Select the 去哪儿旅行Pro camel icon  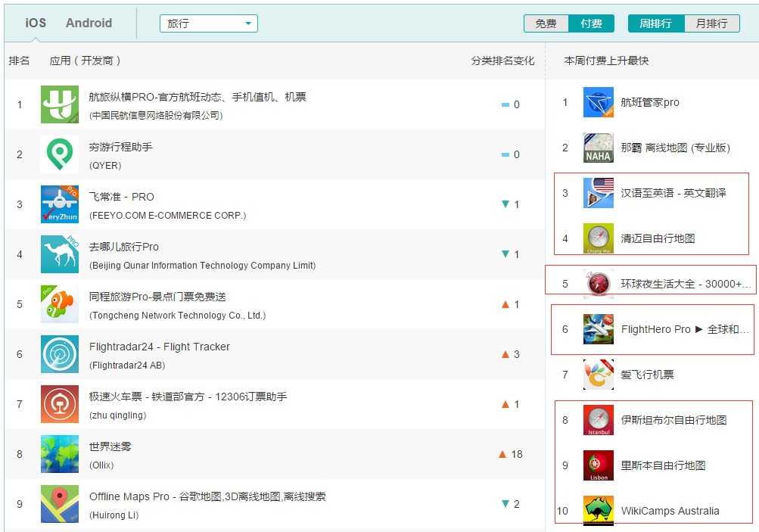click(x=60, y=254)
